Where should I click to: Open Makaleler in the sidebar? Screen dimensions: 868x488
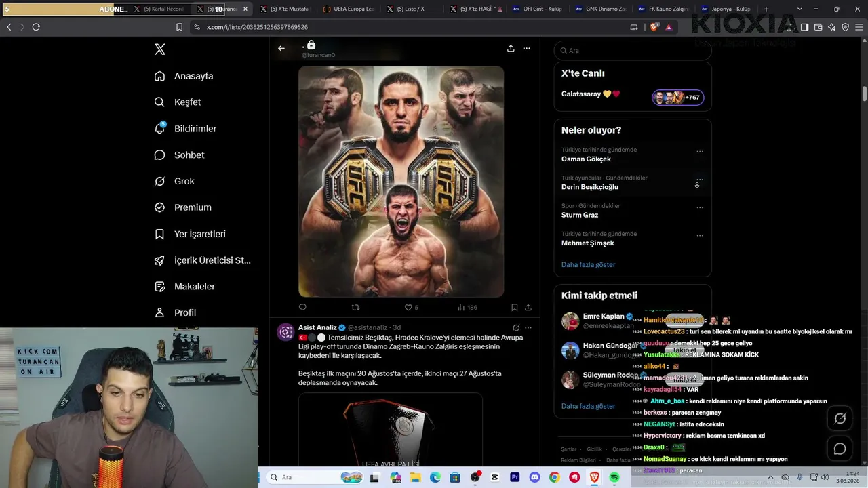coord(184,287)
